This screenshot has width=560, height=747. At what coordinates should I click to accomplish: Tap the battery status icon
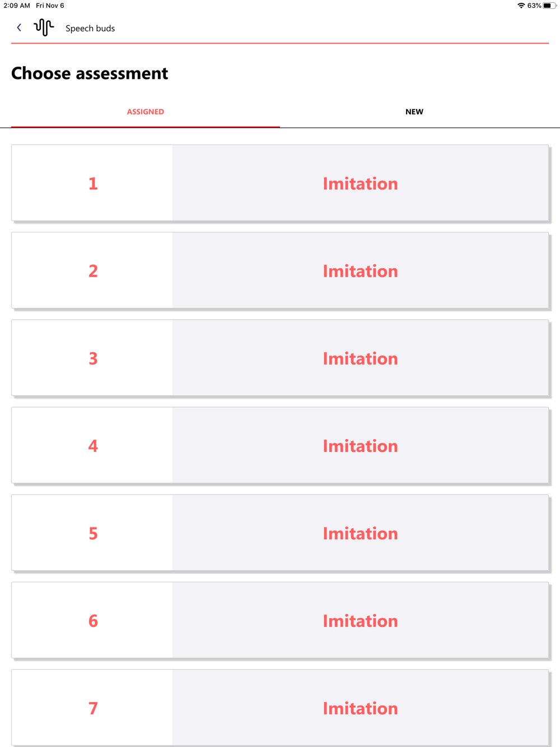coord(548,6)
